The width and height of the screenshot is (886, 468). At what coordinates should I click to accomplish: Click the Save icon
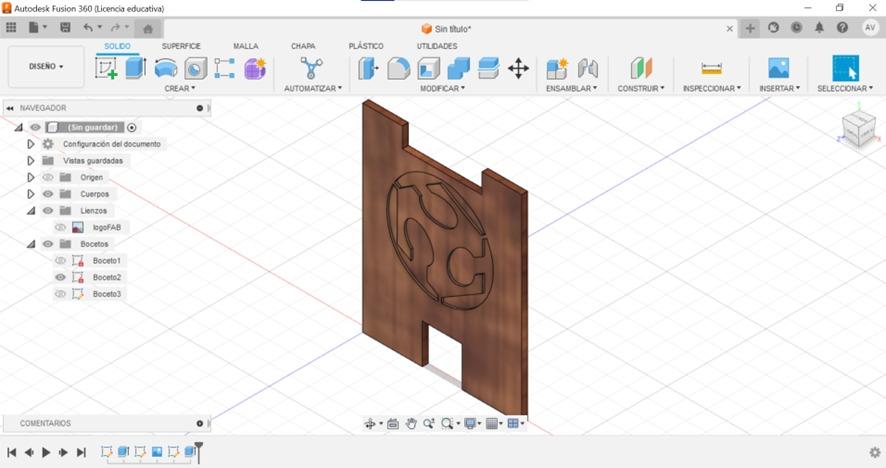pos(66,27)
